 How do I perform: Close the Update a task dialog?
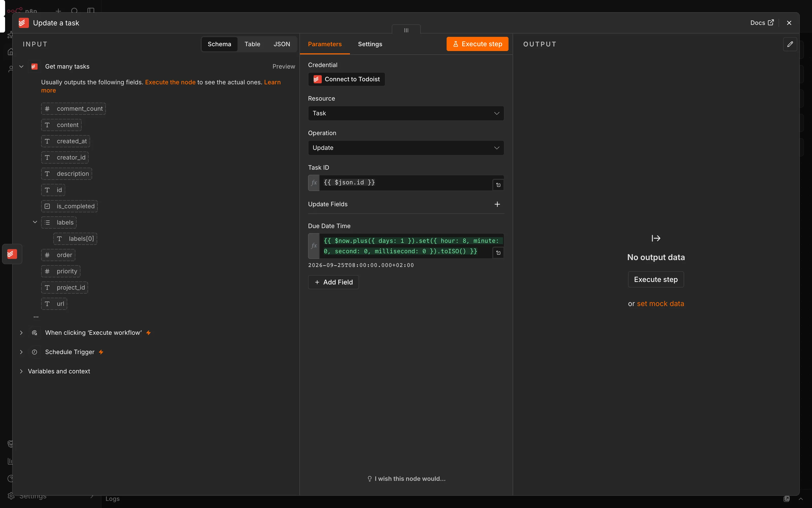(789, 23)
